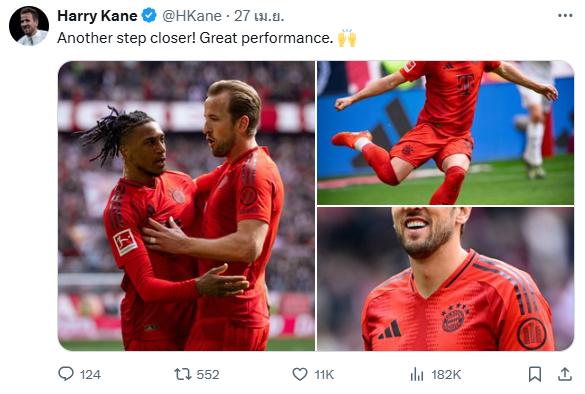Viewport: 585px width, 394px height.
Task: Click the 124 replies count
Action: pyautogui.click(x=90, y=374)
